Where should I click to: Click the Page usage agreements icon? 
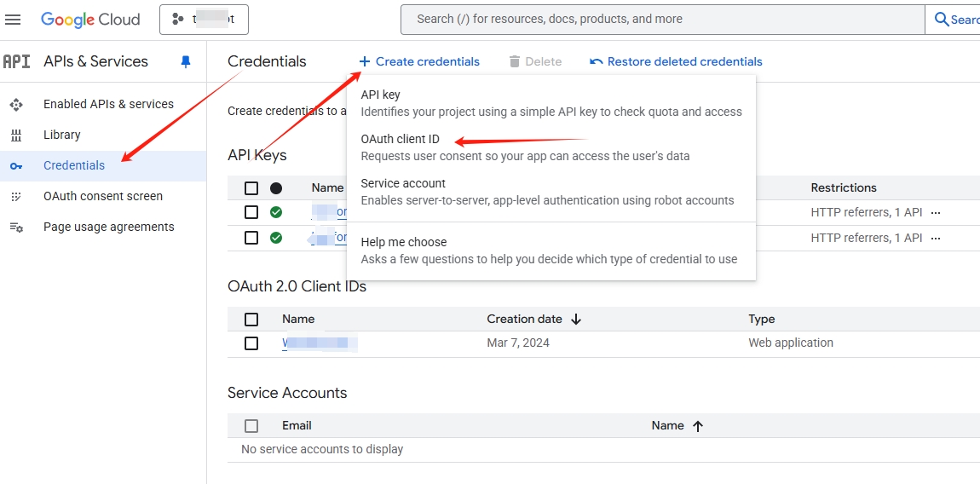[16, 227]
